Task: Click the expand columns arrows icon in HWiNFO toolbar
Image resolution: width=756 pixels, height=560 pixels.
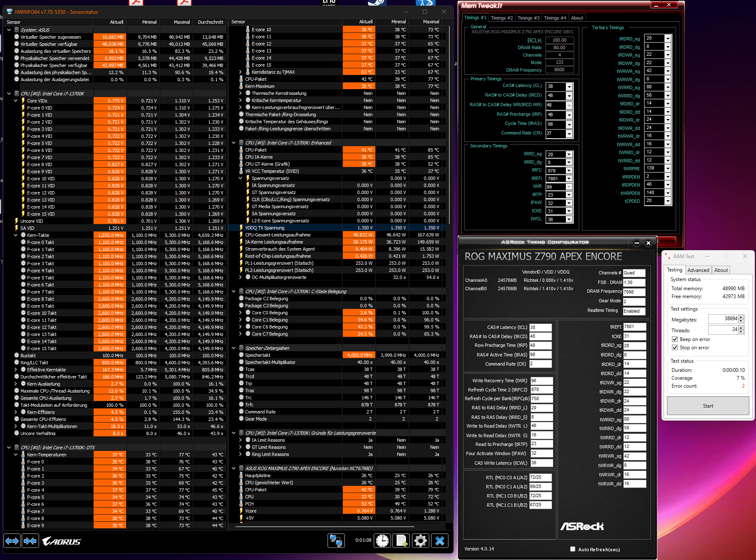Action: tap(12, 541)
